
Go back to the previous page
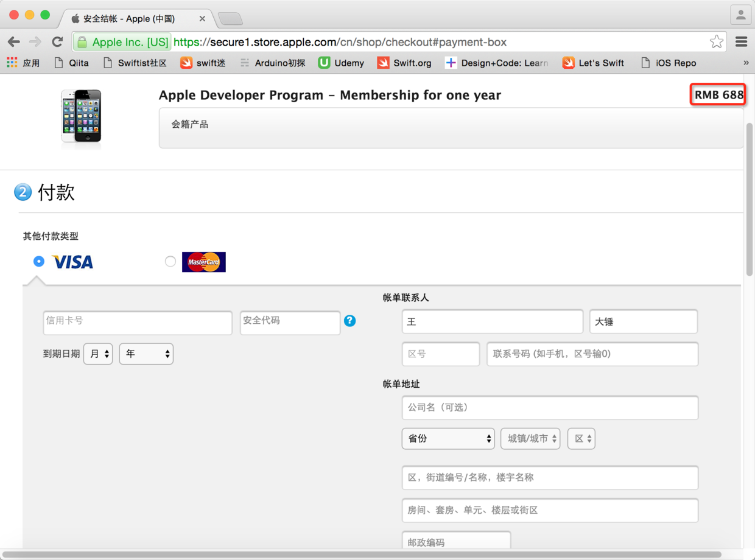click(14, 42)
